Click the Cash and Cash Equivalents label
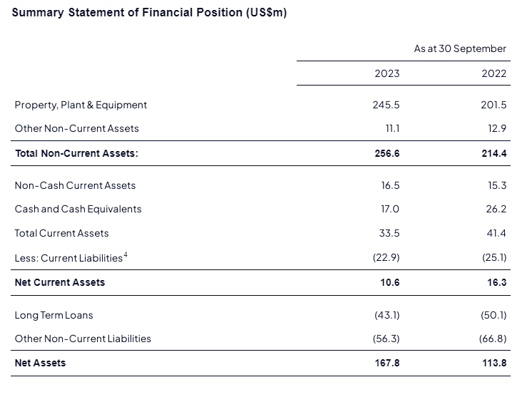This screenshot has height=397, width=532. (x=78, y=209)
